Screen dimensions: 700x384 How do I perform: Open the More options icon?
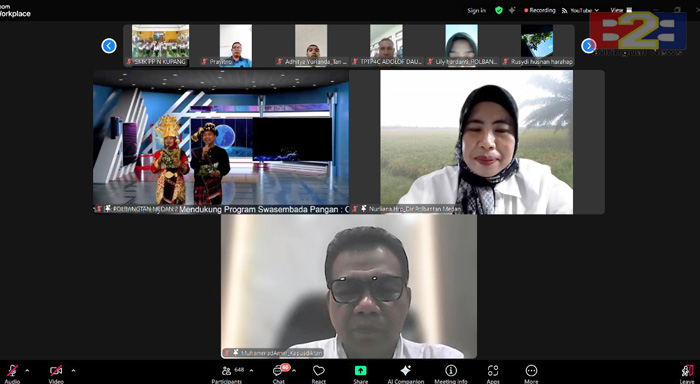point(531,371)
